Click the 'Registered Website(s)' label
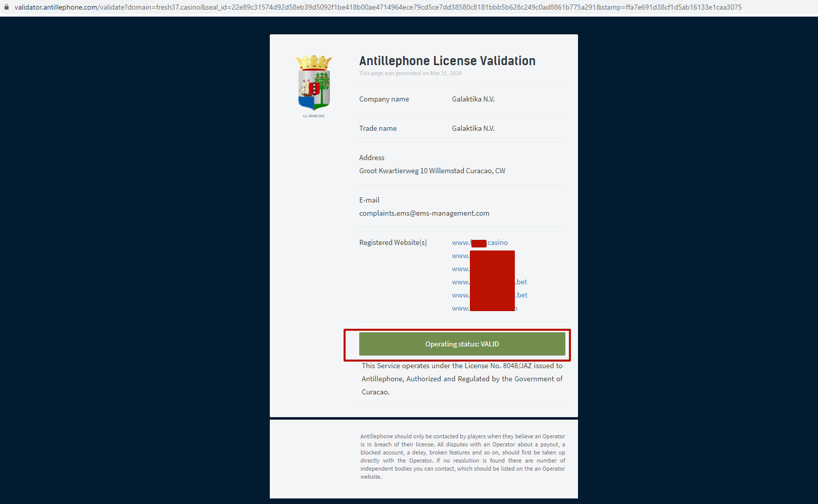818x504 pixels. (x=393, y=242)
